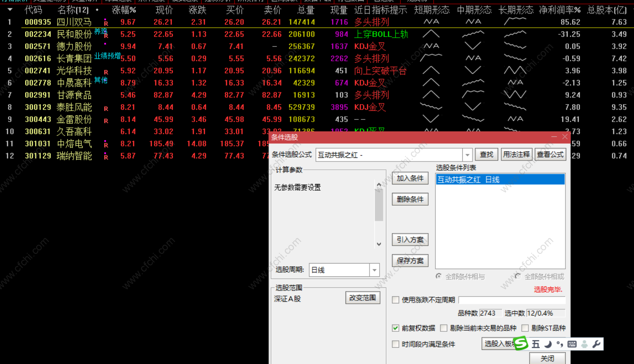Screen dimensions: 634x364
Task: Click the R marker in the 泰胜风能 row
Action: [106, 108]
